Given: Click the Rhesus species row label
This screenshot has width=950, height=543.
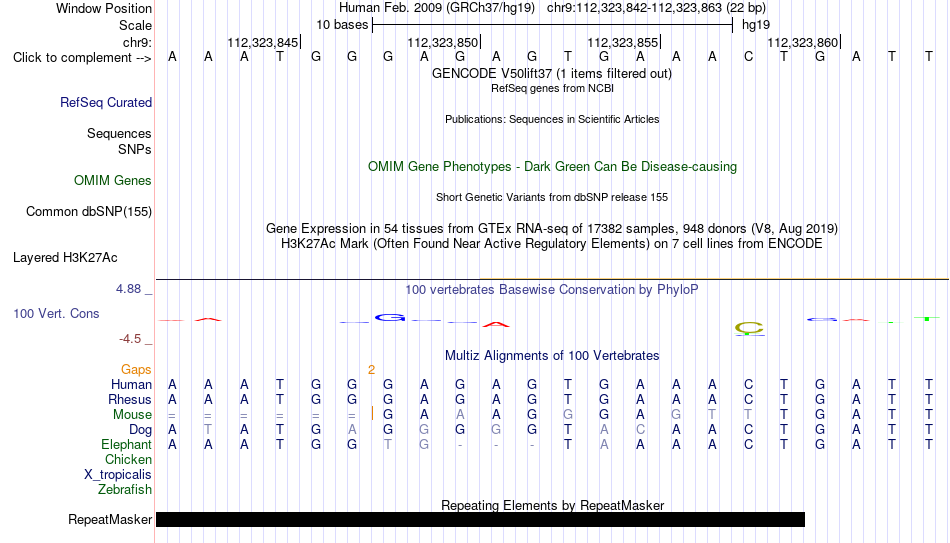Looking at the screenshot, I should coord(130,399).
